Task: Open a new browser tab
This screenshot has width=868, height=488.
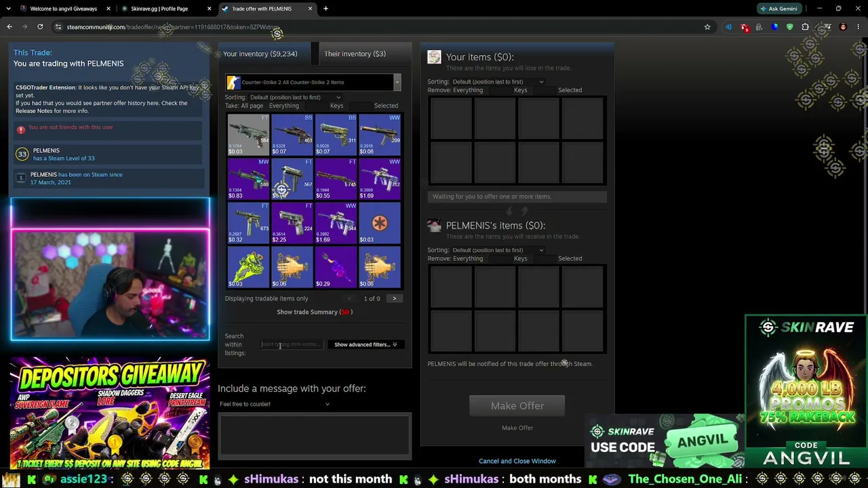Action: (325, 9)
